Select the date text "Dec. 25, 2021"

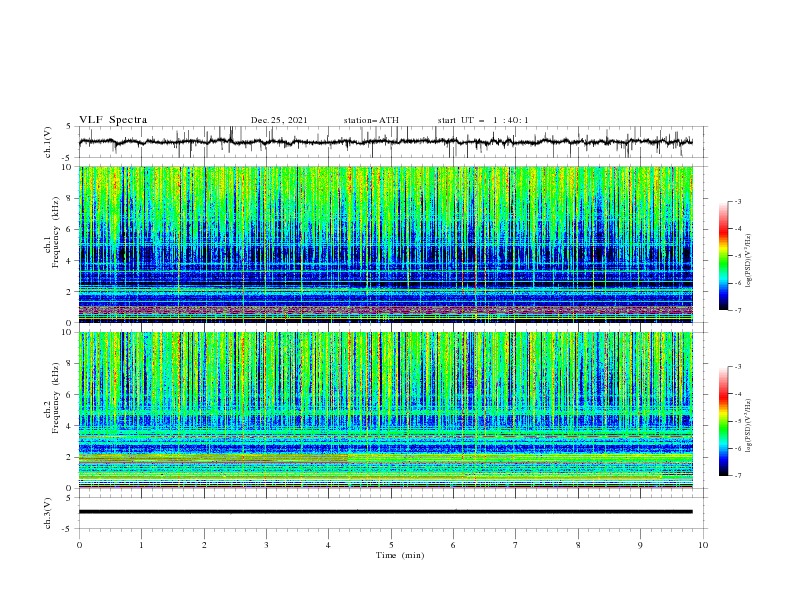pos(279,120)
